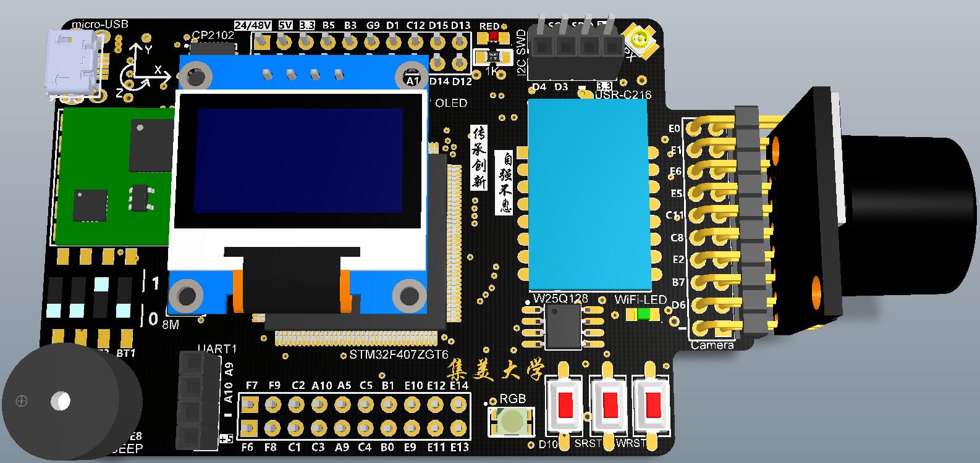This screenshot has width=980, height=463.
Task: Select the 1K resistor
Action: click(x=492, y=57)
